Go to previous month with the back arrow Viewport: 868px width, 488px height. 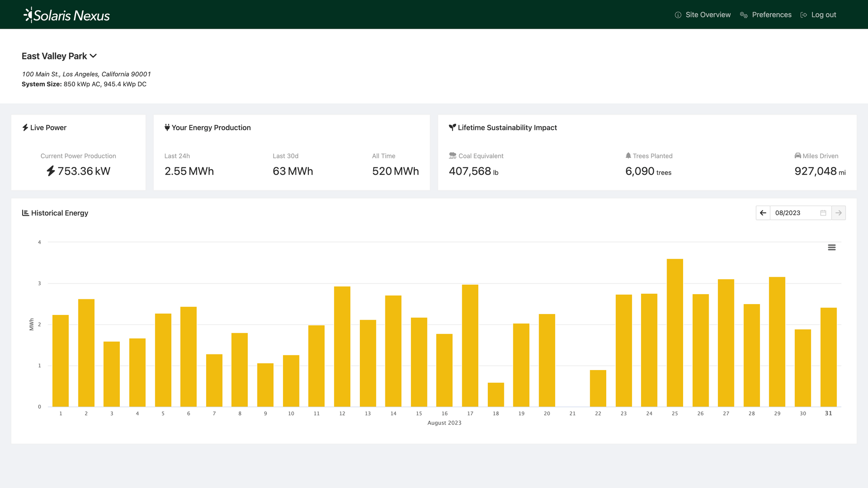click(x=763, y=213)
